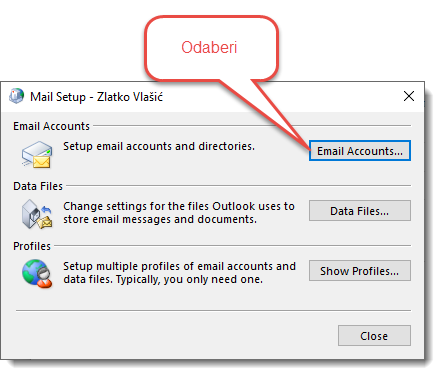Click the Data Files server icon

click(37, 214)
